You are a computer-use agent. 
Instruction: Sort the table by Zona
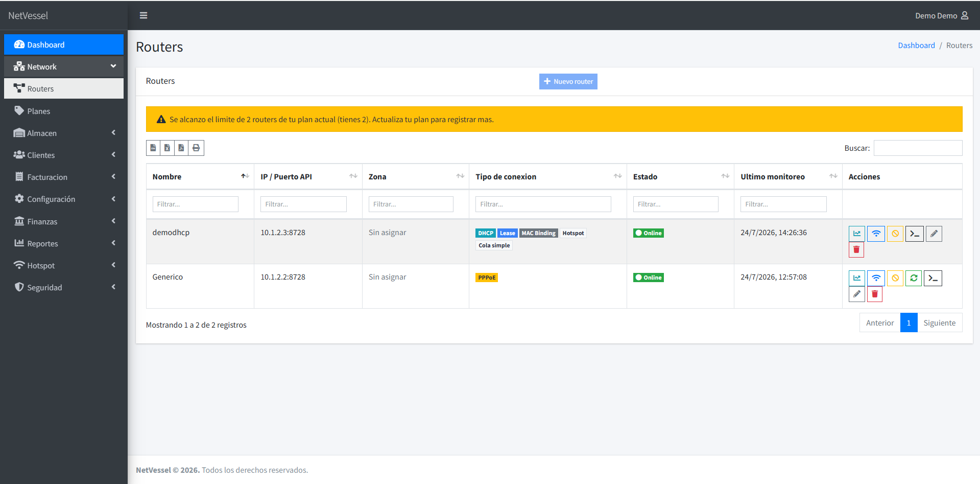(416, 176)
